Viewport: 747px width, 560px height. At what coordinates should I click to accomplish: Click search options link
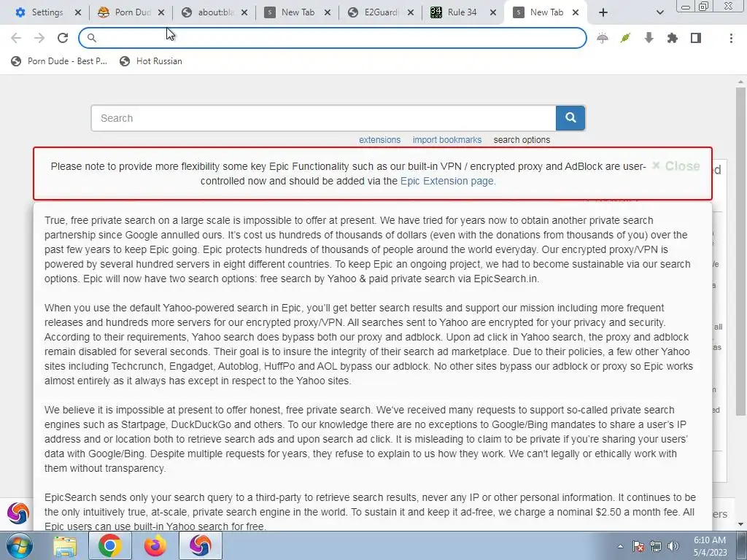(x=522, y=139)
